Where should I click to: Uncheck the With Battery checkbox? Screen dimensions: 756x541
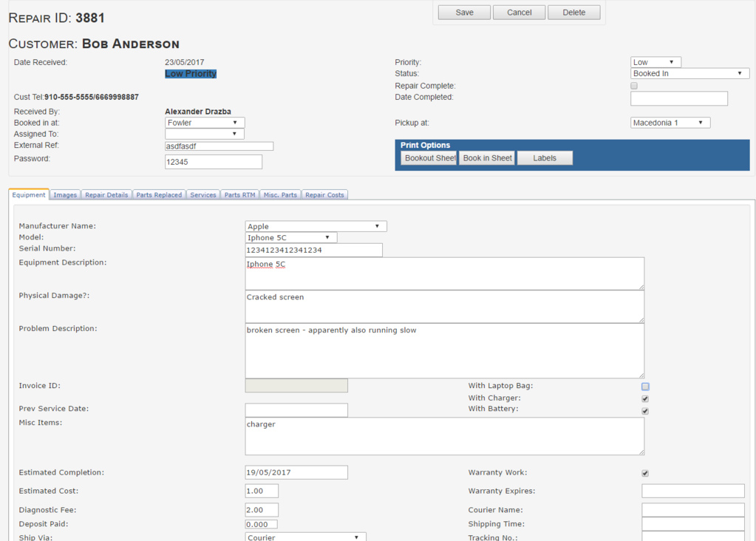[645, 411]
